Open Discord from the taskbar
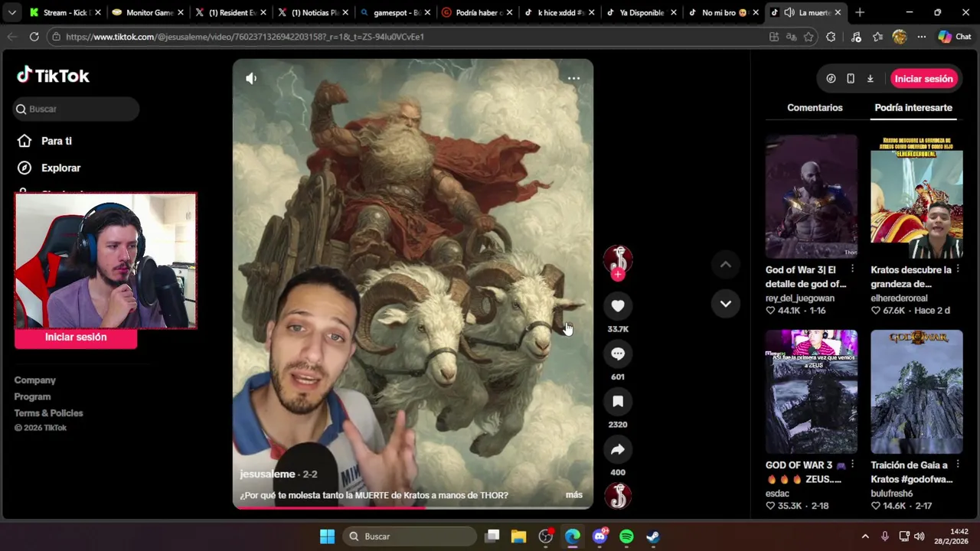Screen dimensions: 980x551 click(x=599, y=536)
